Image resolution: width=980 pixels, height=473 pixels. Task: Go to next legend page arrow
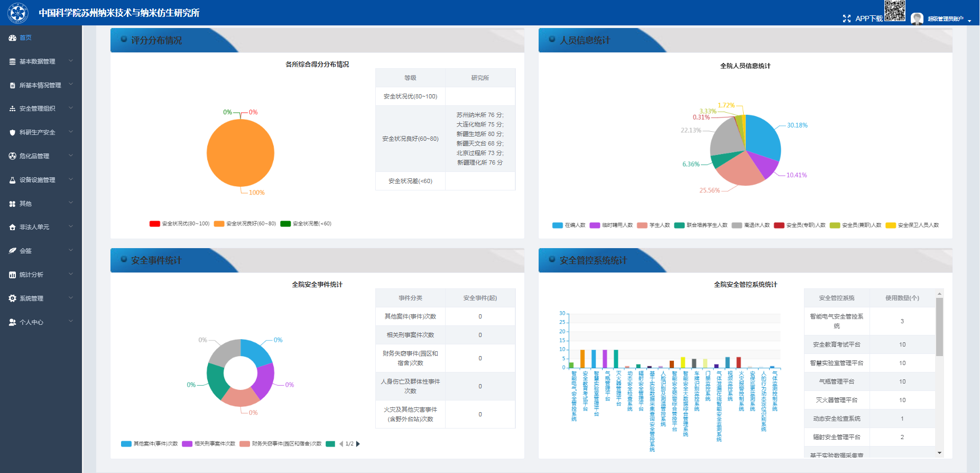(x=358, y=444)
